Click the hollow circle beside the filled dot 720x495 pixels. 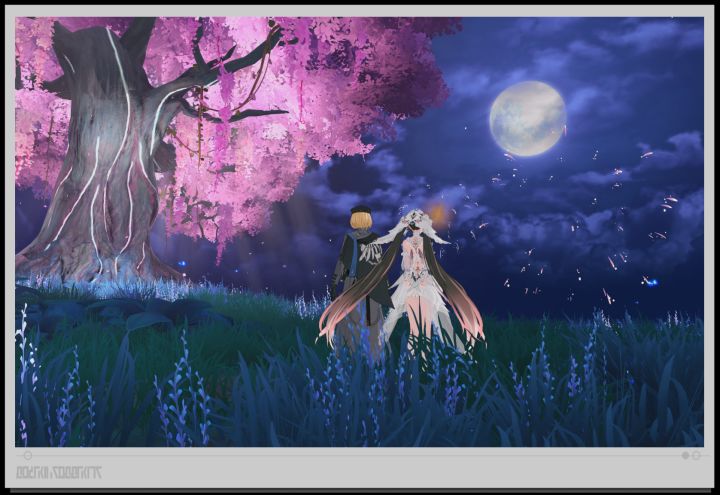pos(696,455)
